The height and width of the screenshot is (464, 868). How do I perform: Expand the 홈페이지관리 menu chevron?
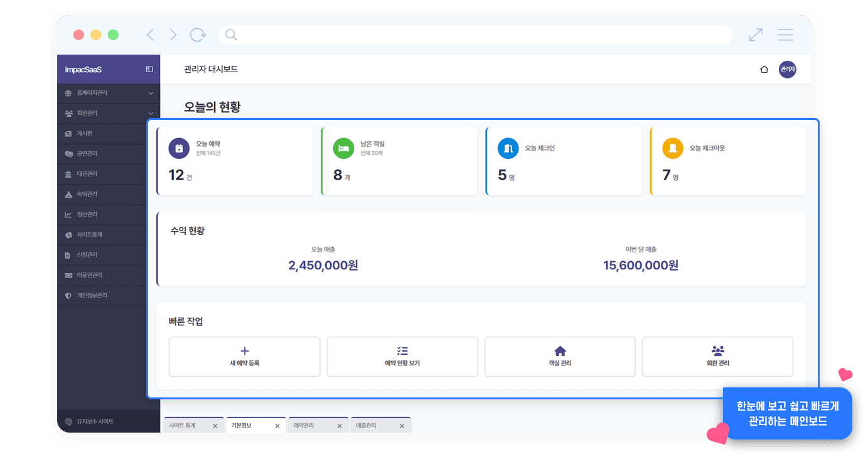[x=151, y=93]
